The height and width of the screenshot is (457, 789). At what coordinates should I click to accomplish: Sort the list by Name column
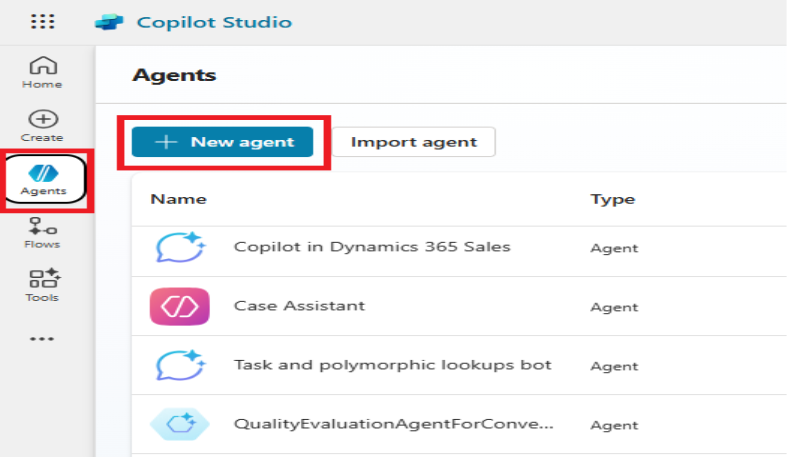[178, 199]
